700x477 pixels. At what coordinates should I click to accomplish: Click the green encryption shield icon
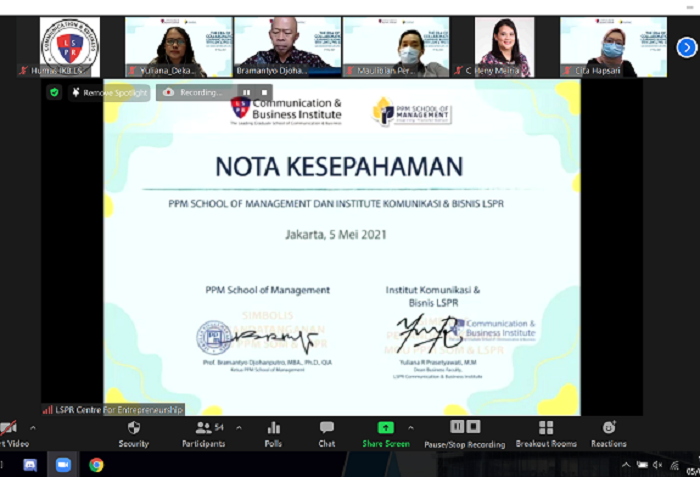tap(54, 92)
